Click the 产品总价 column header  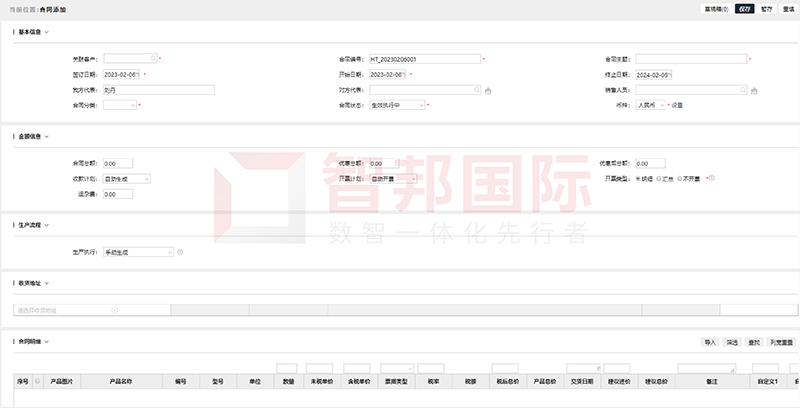pyautogui.click(x=544, y=381)
